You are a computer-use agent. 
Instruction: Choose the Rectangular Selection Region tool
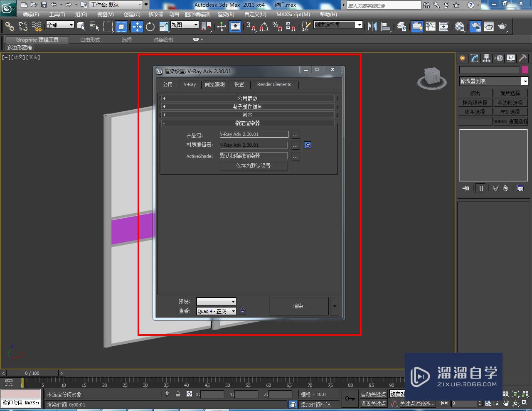pyautogui.click(x=108, y=27)
